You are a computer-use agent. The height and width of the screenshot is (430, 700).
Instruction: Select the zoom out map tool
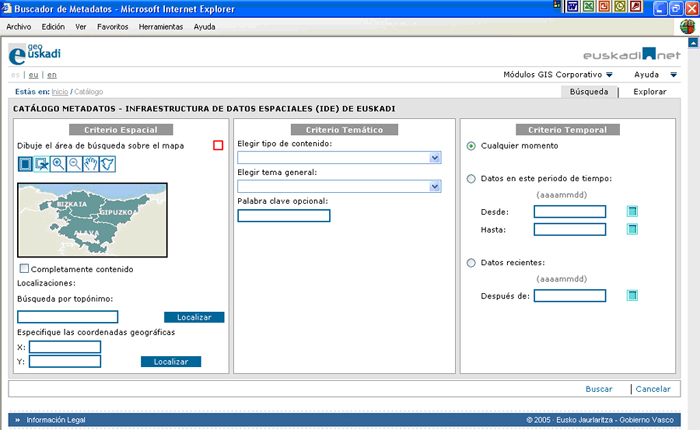pyautogui.click(x=74, y=164)
